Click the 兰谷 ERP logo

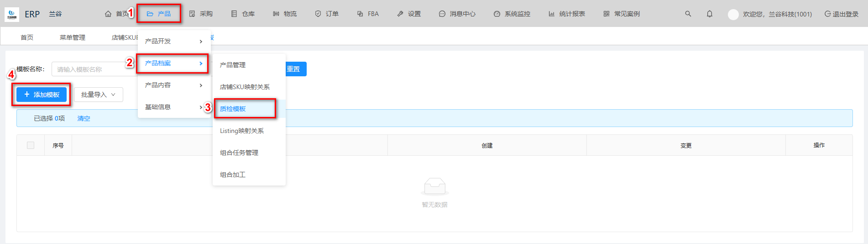(12, 14)
